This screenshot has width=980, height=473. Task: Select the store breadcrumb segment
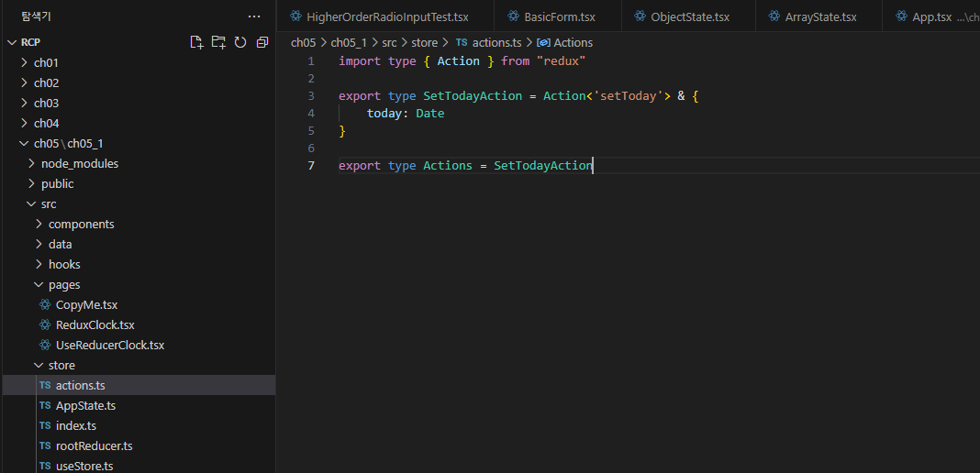pos(424,42)
